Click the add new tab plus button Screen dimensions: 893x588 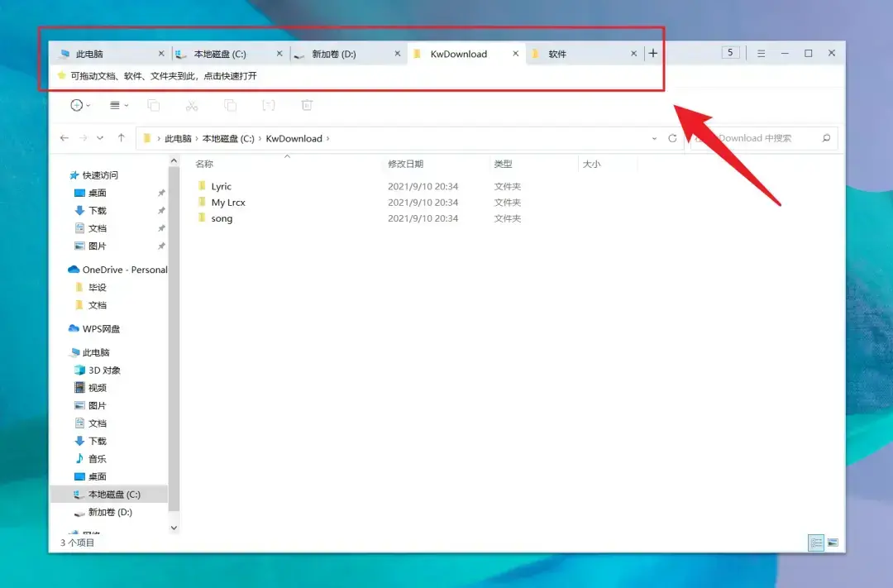[x=653, y=54]
